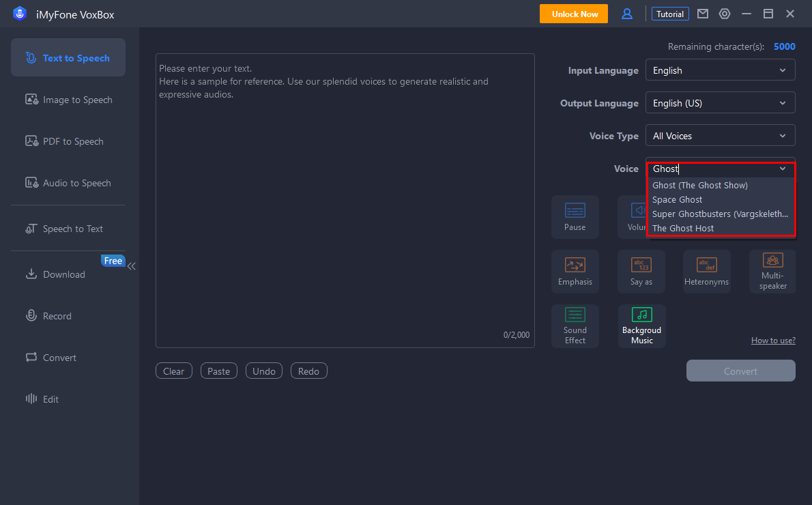
Task: Insert a Pause with the Pause icon
Action: click(575, 216)
